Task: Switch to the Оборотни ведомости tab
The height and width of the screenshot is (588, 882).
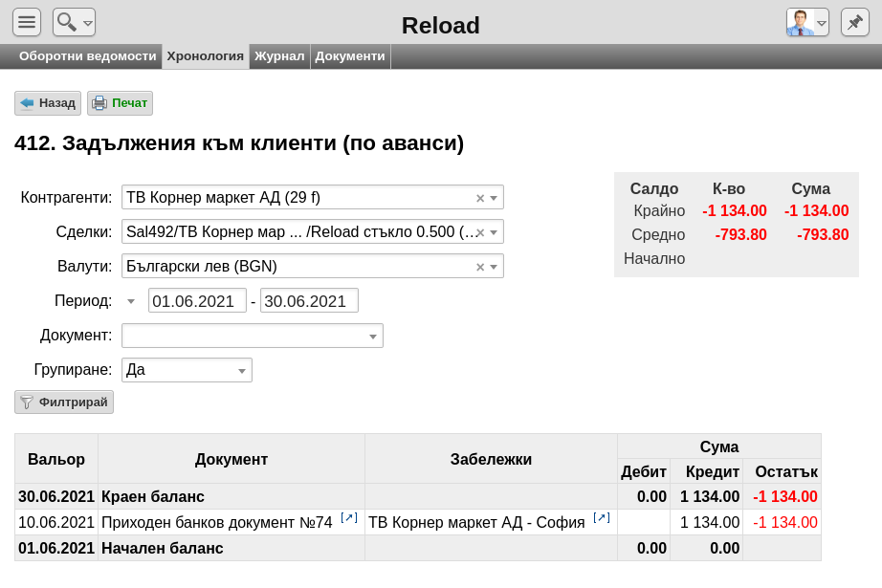Action: (x=88, y=56)
